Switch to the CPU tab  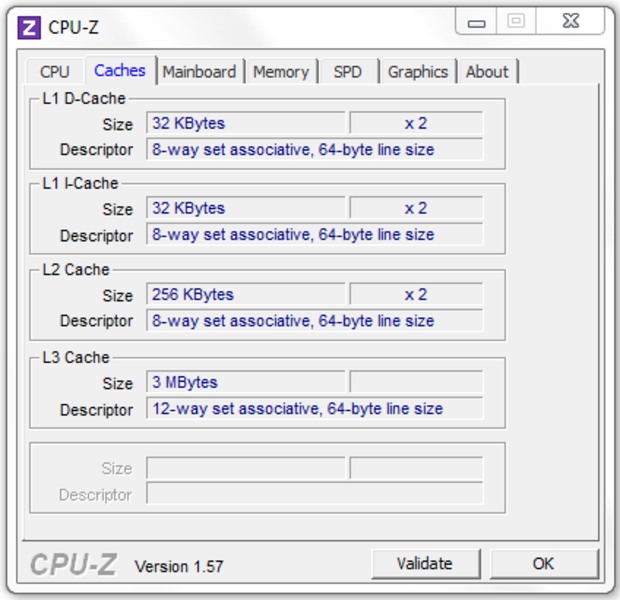[x=55, y=72]
